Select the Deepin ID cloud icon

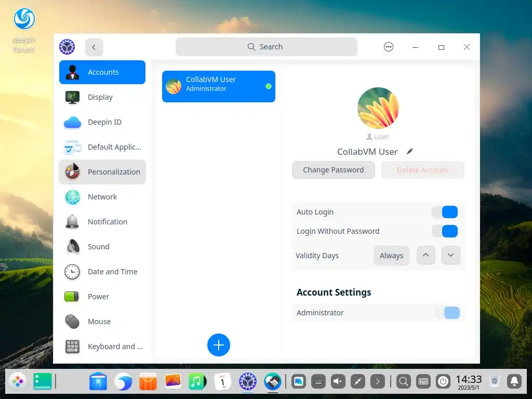[72, 122]
